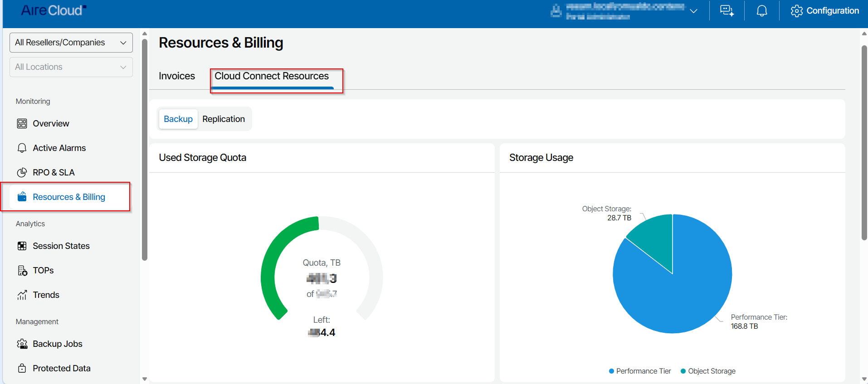
Task: Click the sidebar scrollbar thumb
Action: point(145,150)
